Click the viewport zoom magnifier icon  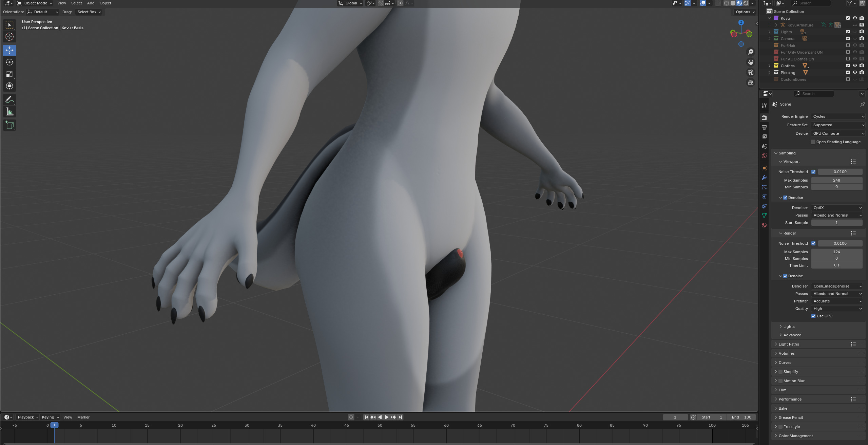(x=751, y=52)
